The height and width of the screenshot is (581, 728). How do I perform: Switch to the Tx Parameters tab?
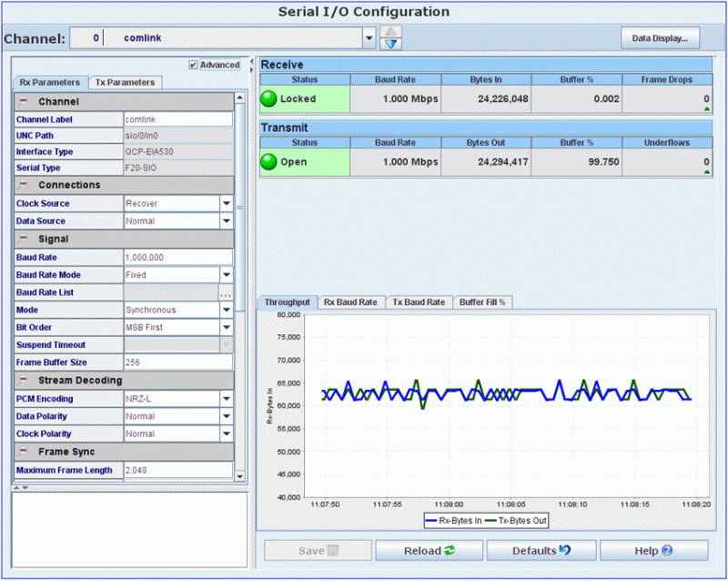[125, 81]
